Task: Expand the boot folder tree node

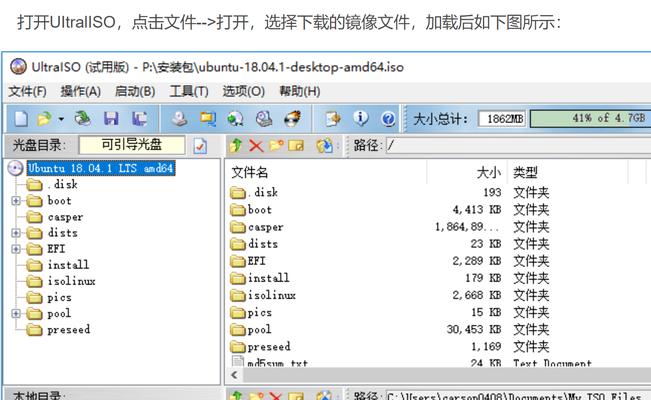Action: [x=16, y=201]
